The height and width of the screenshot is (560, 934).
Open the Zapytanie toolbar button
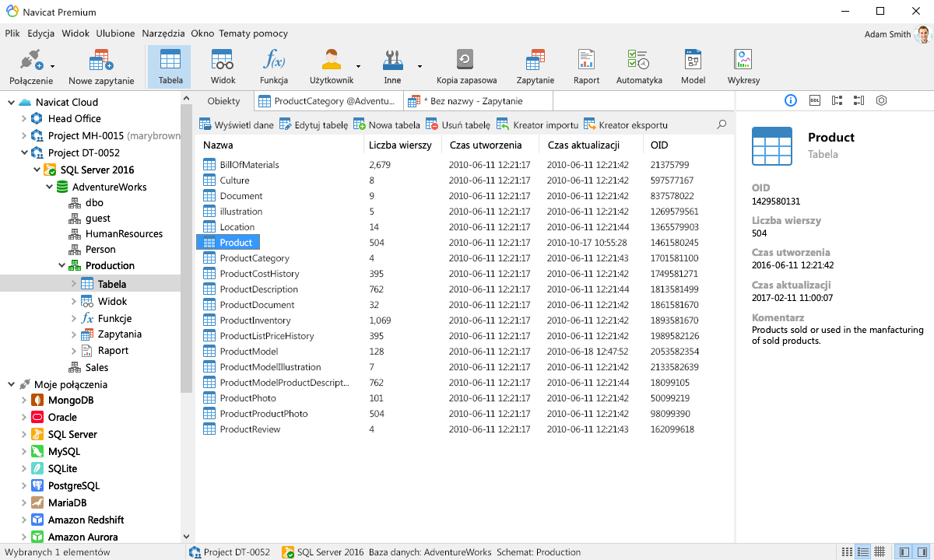coord(535,67)
